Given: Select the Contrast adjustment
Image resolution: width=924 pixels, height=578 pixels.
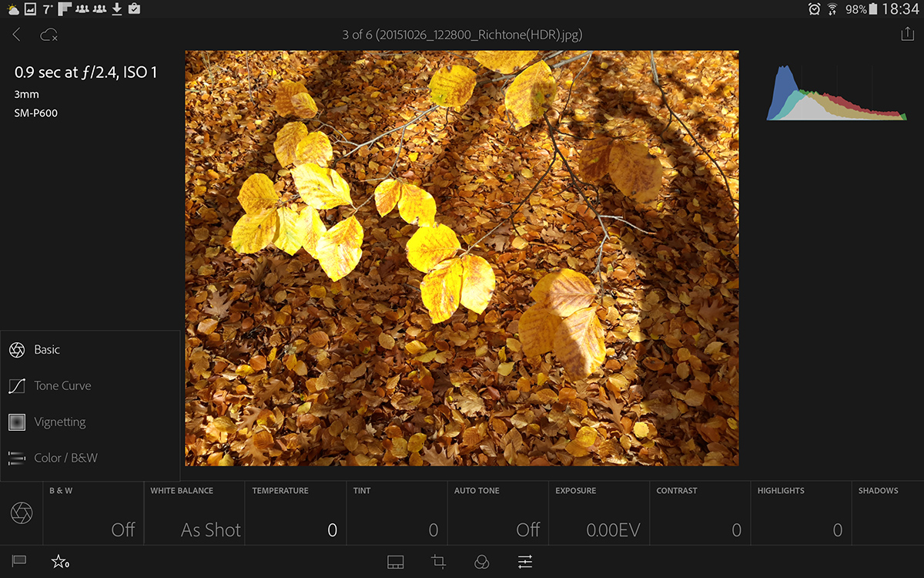Looking at the screenshot, I should click(700, 513).
